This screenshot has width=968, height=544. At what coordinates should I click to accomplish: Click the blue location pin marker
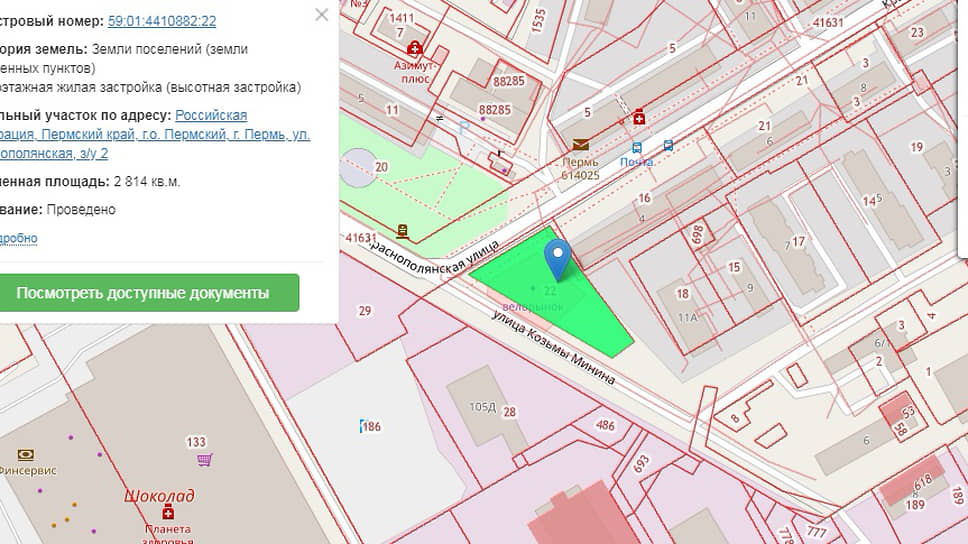tap(558, 257)
